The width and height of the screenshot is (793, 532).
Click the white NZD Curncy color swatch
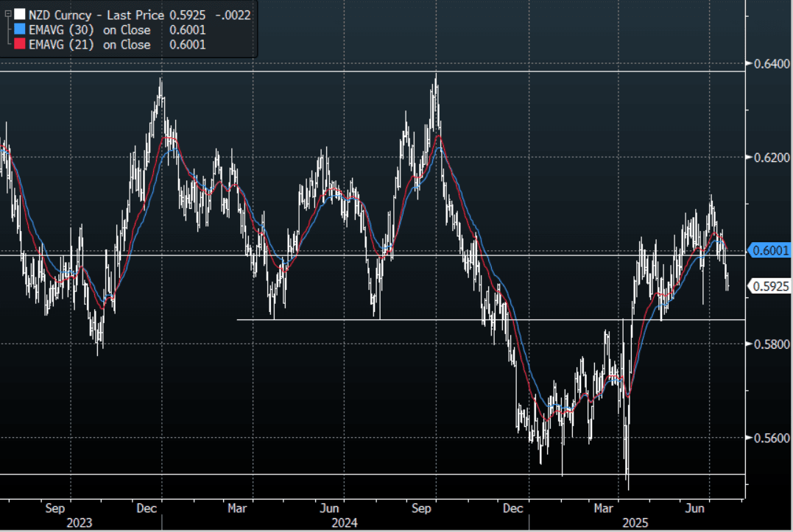(19, 15)
